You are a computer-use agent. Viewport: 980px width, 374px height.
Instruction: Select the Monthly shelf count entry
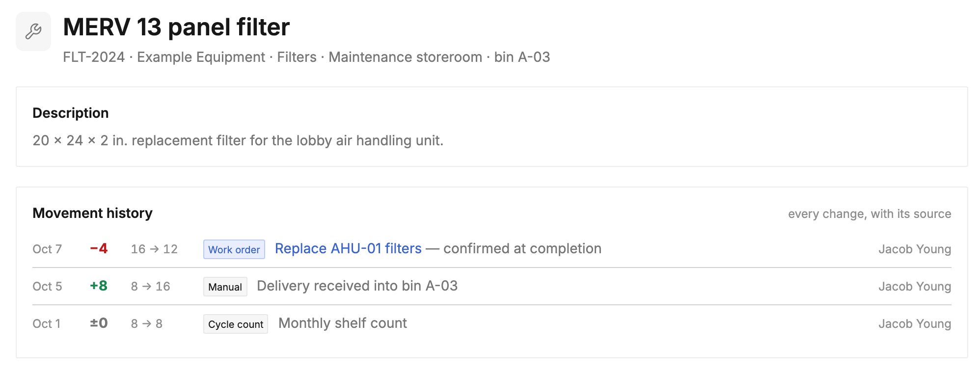343,323
